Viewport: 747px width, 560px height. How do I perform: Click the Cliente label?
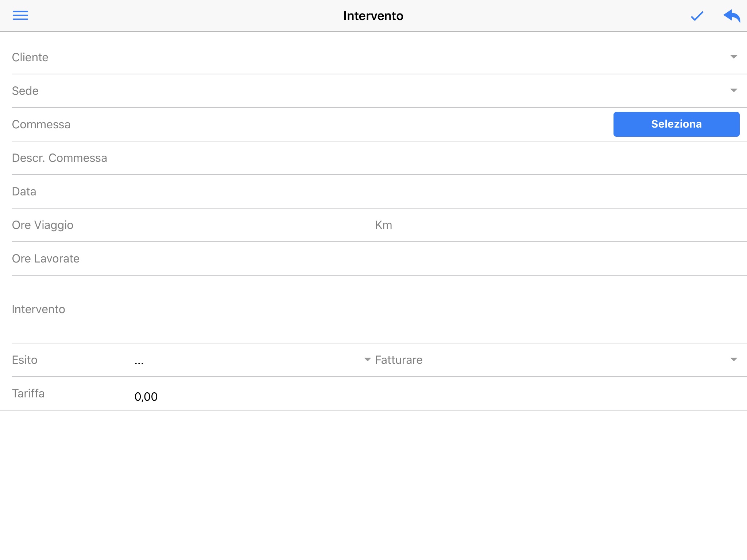click(x=30, y=57)
